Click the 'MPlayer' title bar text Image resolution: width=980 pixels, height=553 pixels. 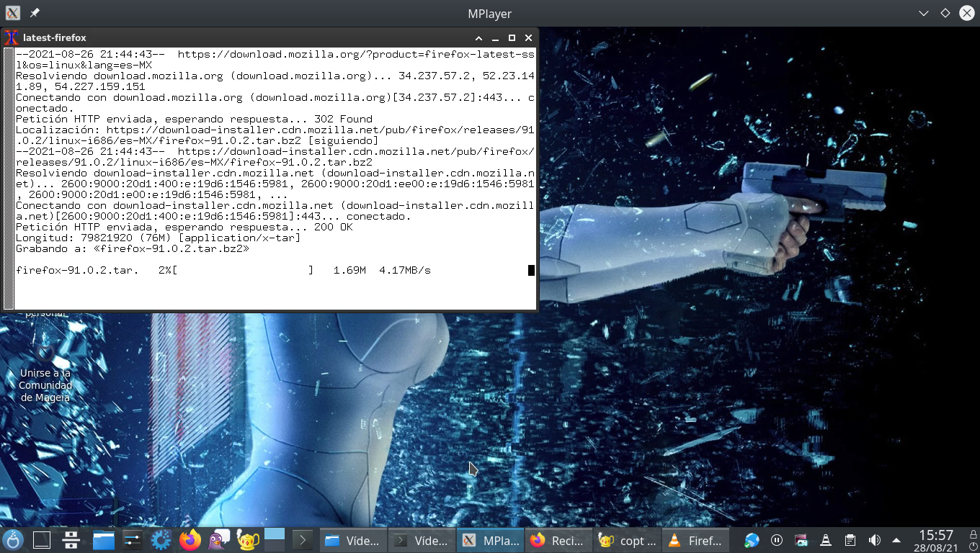pos(489,14)
